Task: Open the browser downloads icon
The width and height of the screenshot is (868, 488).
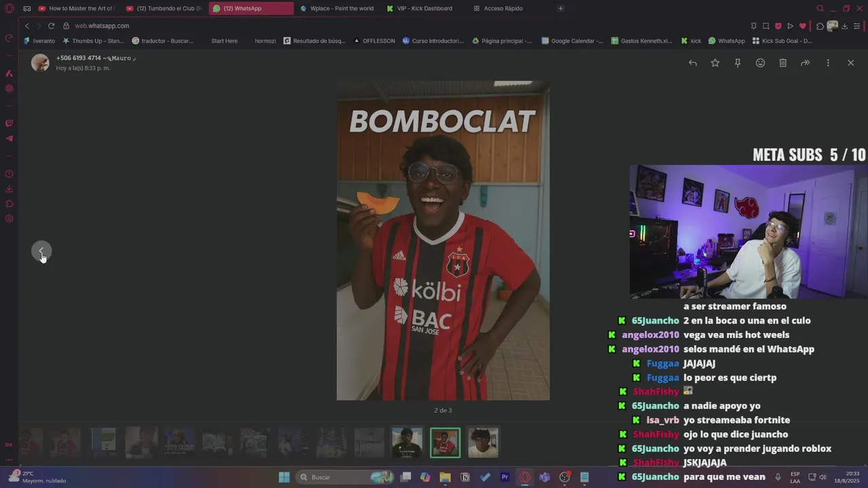Action: pyautogui.click(x=845, y=26)
